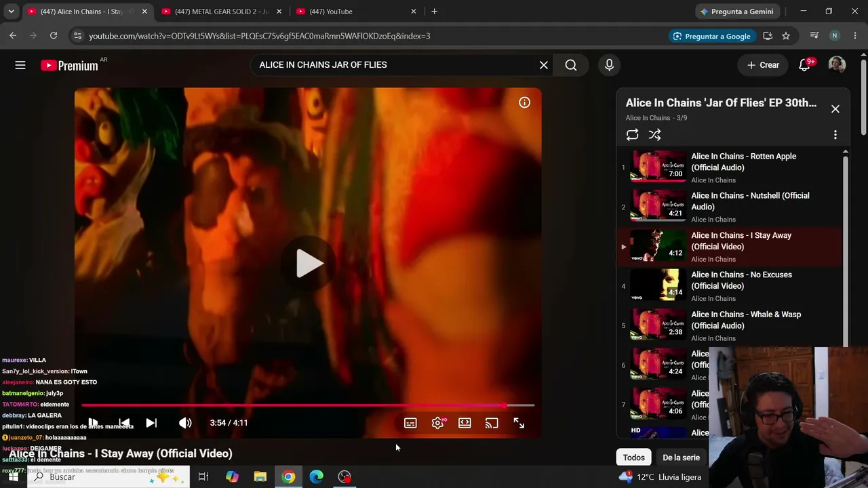Toggle loop playlist
This screenshot has width=868, height=488.
[632, 135]
